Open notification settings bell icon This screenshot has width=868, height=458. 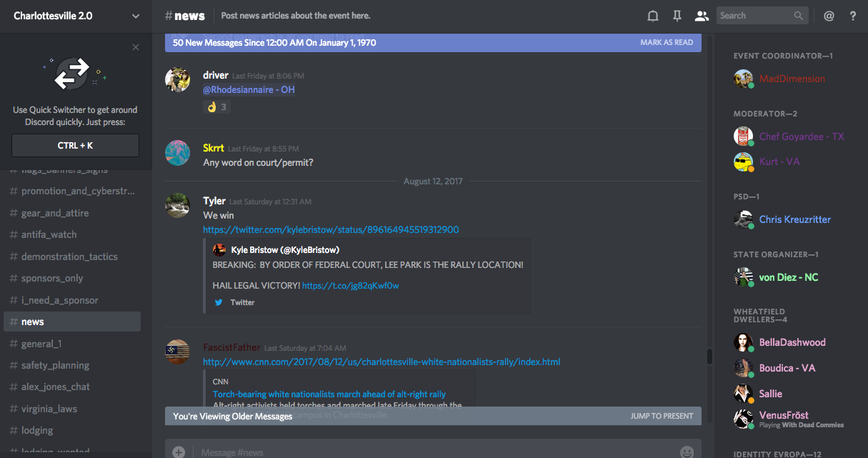point(653,16)
